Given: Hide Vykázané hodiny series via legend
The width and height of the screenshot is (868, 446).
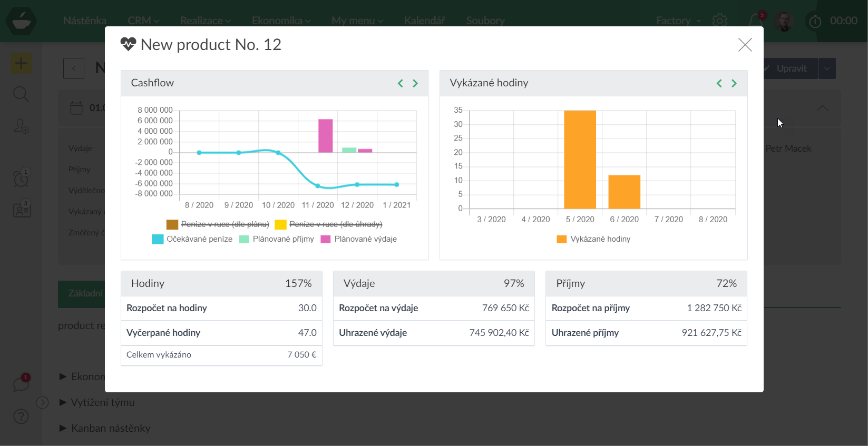Looking at the screenshot, I should (x=593, y=239).
